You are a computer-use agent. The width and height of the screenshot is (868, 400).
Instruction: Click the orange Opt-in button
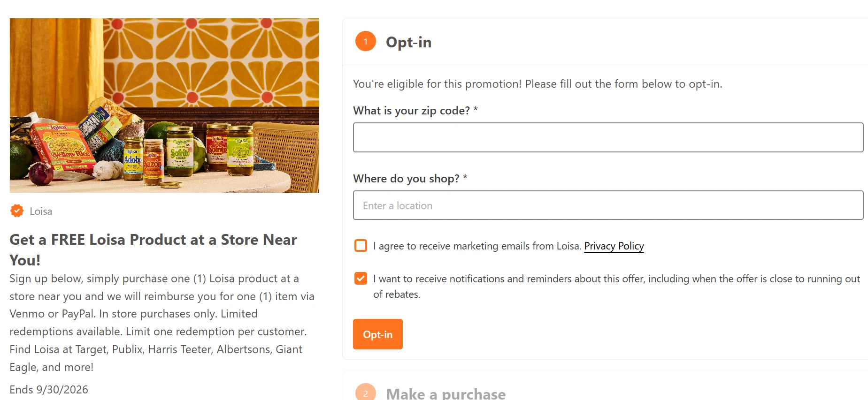pyautogui.click(x=378, y=334)
